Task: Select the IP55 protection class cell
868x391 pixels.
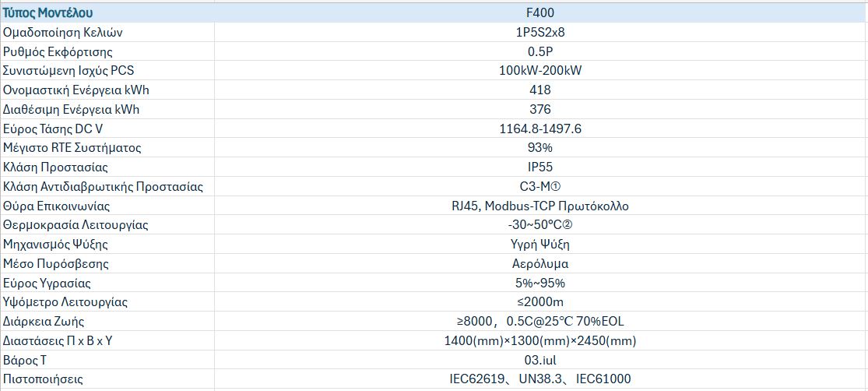Action: [x=539, y=167]
